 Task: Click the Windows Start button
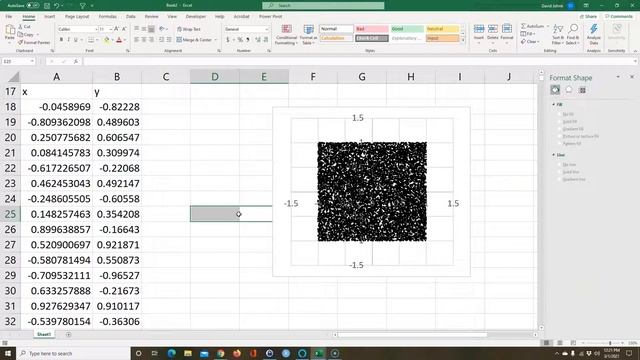8,353
